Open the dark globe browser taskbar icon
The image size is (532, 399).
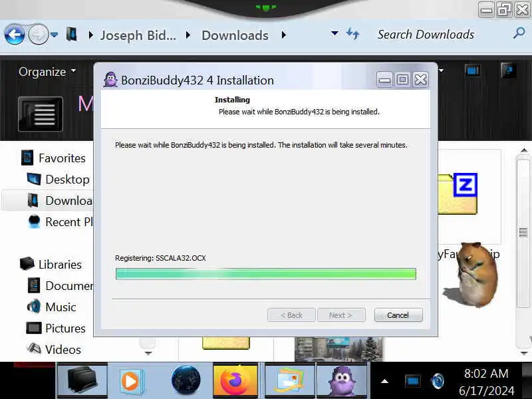186,380
